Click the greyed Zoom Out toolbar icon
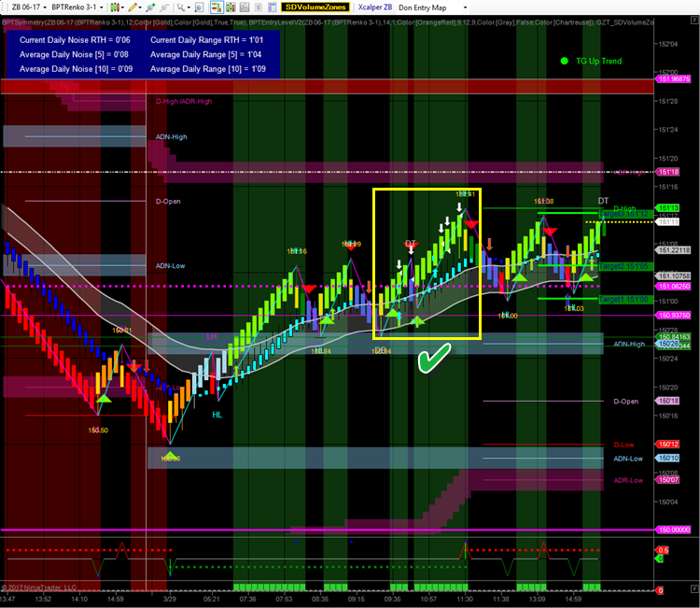This screenshot has height=608, width=700. point(164,7)
